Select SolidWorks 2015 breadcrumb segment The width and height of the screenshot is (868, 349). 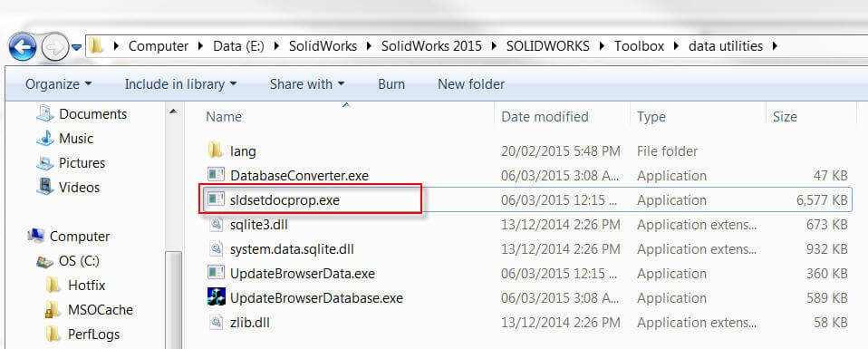432,46
